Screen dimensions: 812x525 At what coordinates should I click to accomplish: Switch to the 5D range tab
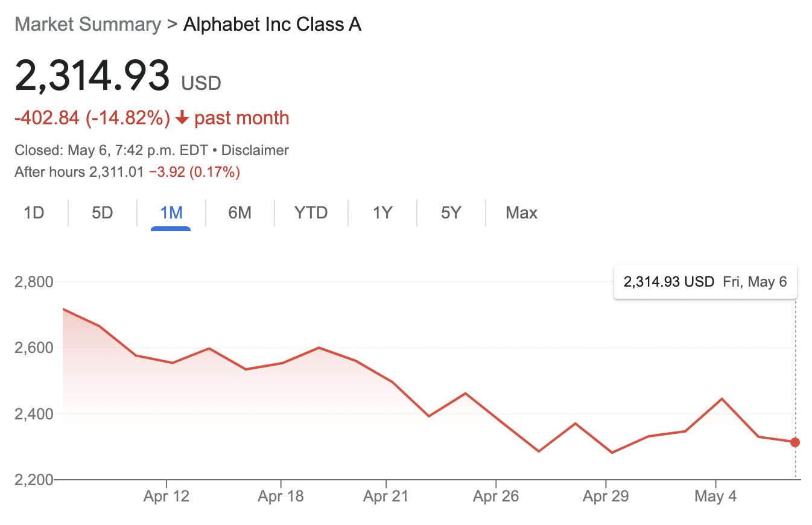(x=103, y=213)
